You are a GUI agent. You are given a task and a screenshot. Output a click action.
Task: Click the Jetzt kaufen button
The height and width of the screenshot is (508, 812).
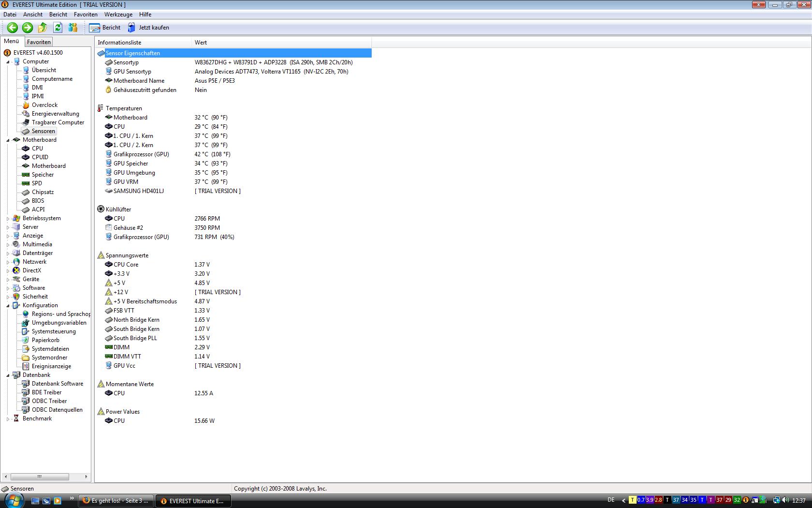tap(148, 28)
